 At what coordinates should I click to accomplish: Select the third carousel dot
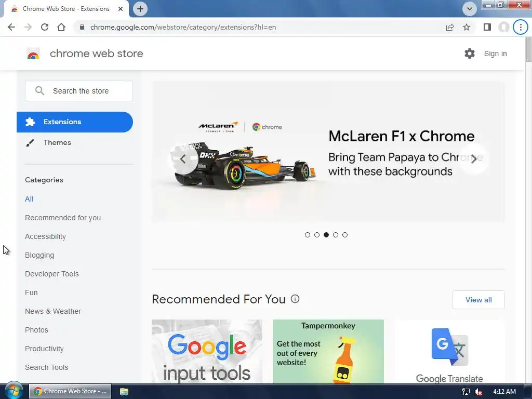(x=326, y=235)
